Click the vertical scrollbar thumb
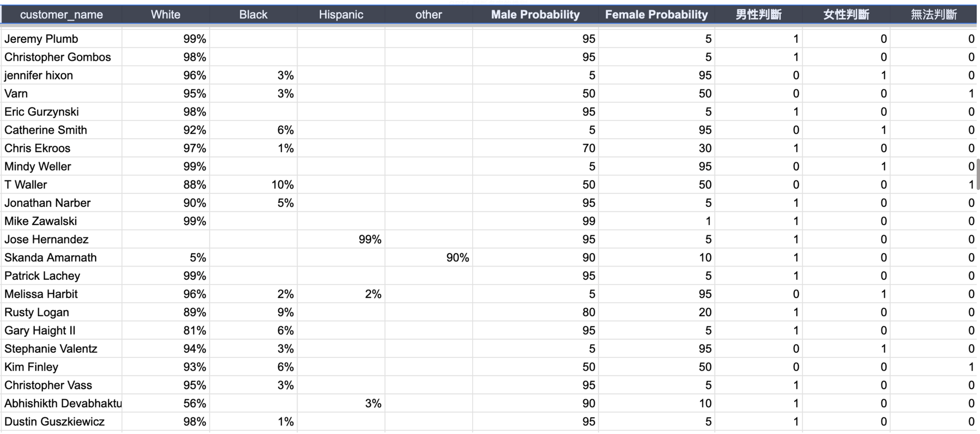Image resolution: width=980 pixels, height=434 pixels. pos(978,174)
